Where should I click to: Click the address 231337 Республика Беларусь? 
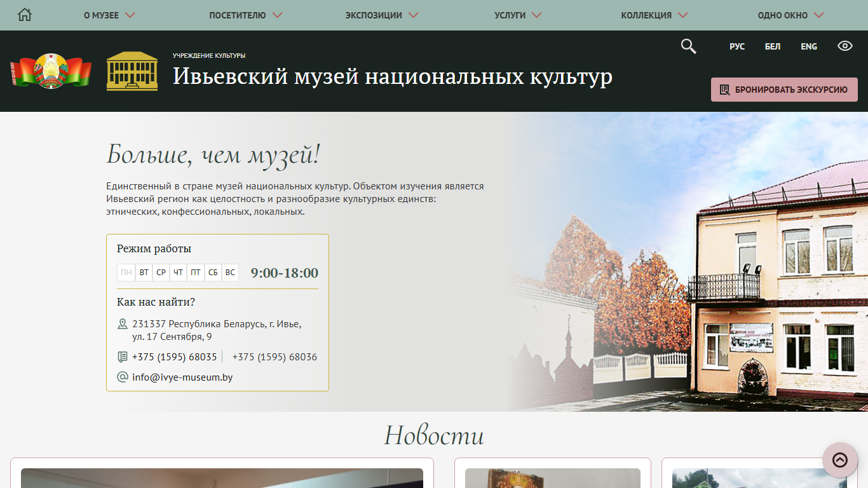tap(217, 330)
